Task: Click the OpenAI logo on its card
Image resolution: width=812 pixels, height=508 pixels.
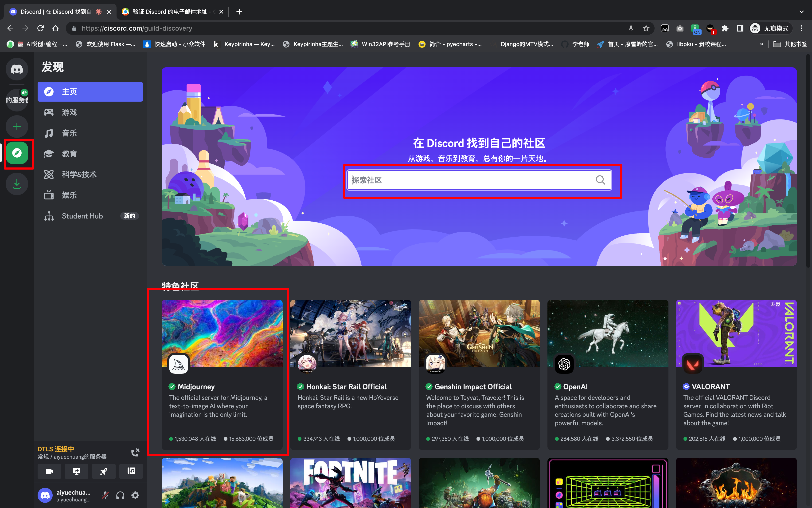Action: [x=564, y=364]
